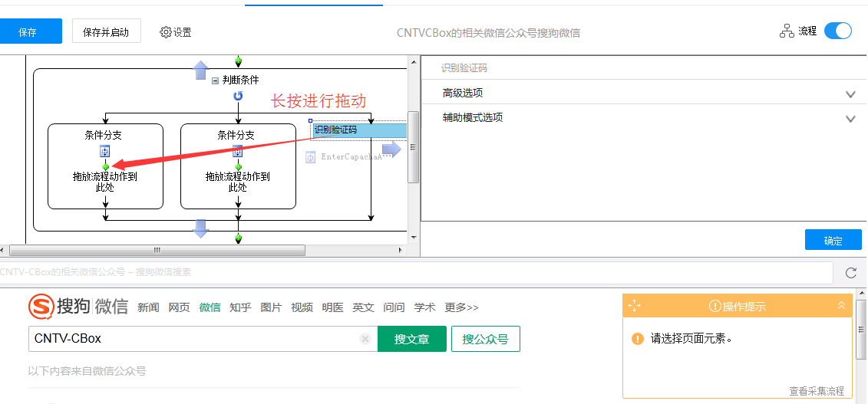Viewport: 868px width, 404px height.
Task: Expand the 辅助模式选项 section
Action: tap(643, 117)
